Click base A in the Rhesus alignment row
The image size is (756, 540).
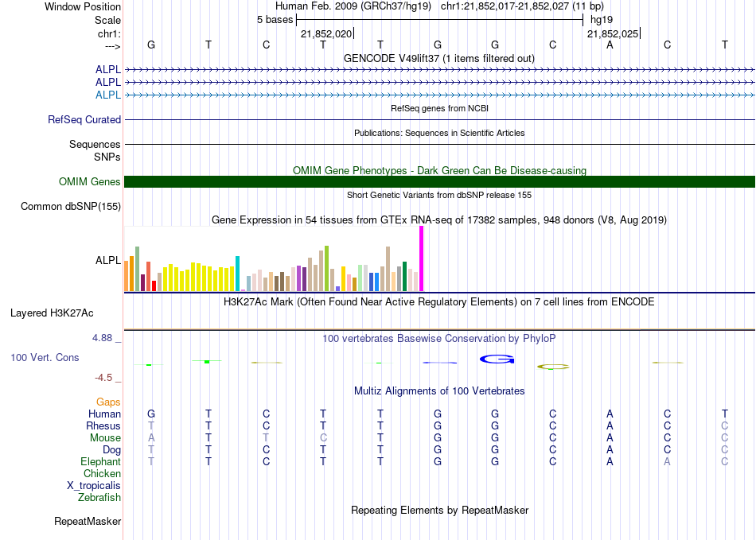[x=610, y=425]
